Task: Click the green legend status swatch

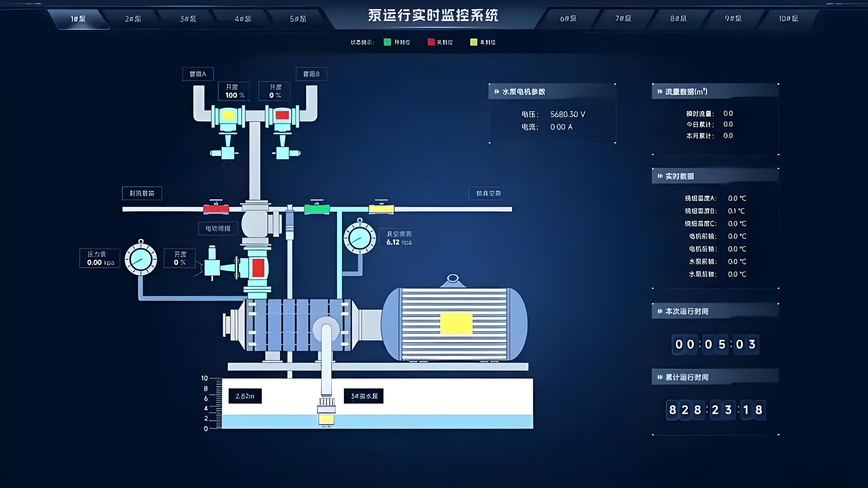Action: pos(387,42)
